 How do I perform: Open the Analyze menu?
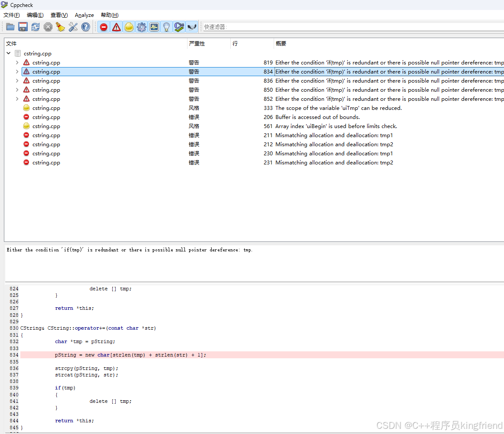click(x=84, y=15)
